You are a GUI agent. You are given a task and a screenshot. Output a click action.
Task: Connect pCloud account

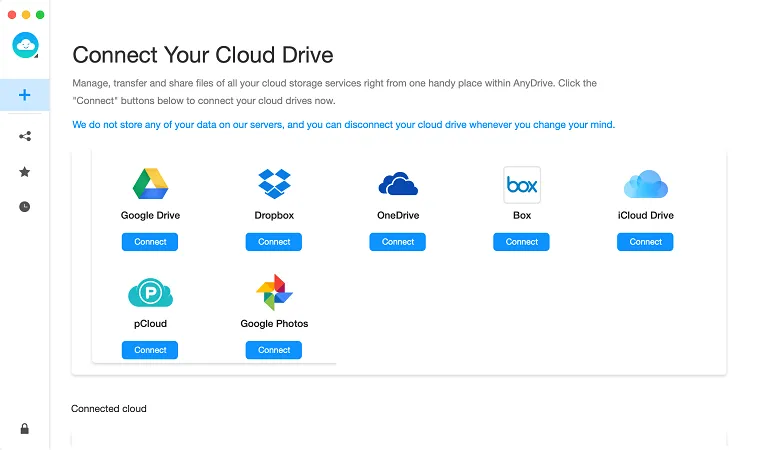[150, 350]
